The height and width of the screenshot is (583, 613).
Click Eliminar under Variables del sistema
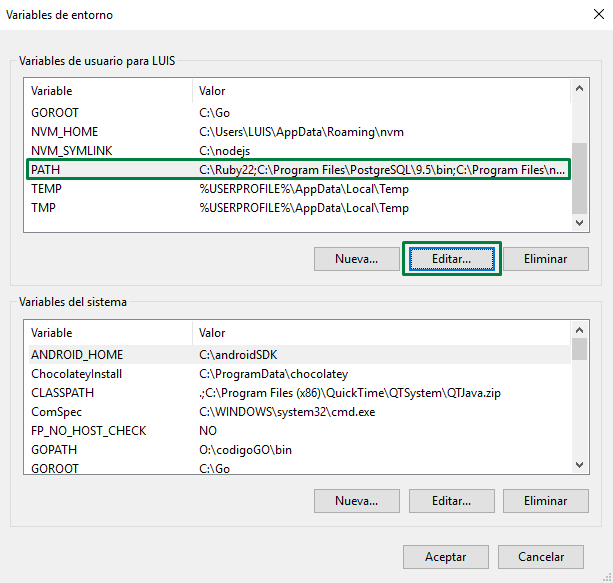tap(546, 501)
